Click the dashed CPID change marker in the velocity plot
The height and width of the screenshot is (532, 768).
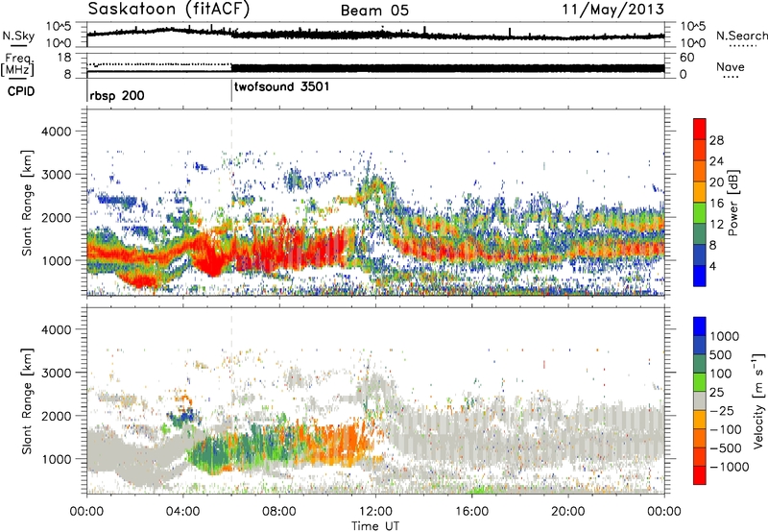click(231, 399)
